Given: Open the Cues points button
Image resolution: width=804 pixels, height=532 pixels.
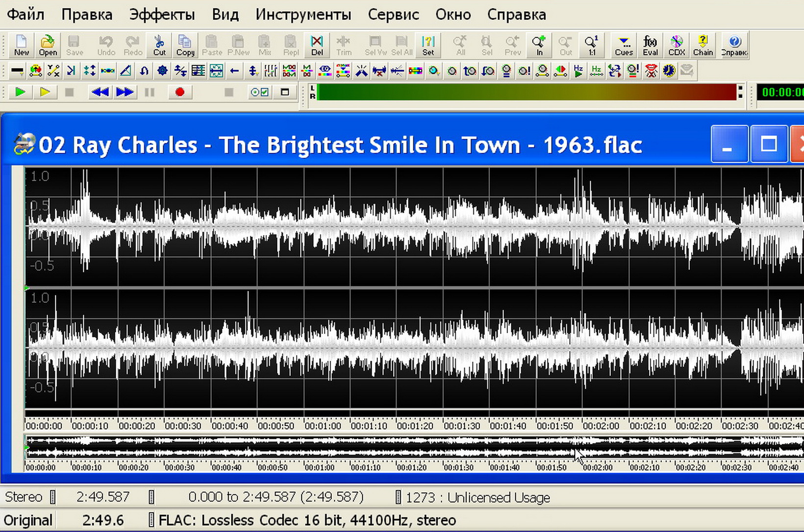Looking at the screenshot, I should (x=624, y=46).
